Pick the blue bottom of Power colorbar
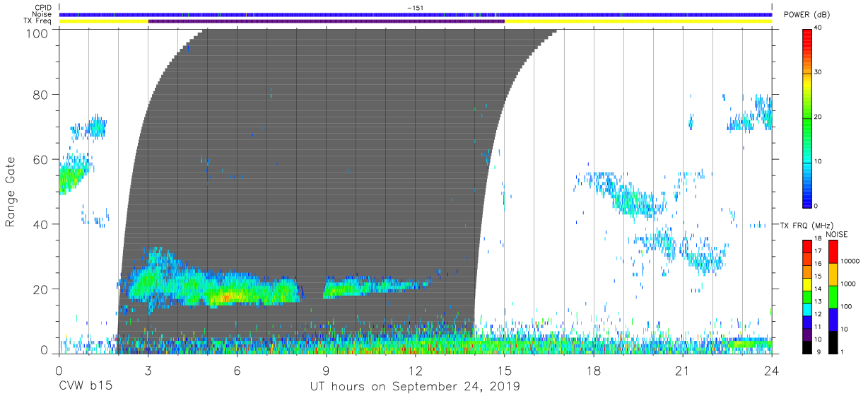Image resolution: width=868 pixels, height=401 pixels. [x=807, y=199]
